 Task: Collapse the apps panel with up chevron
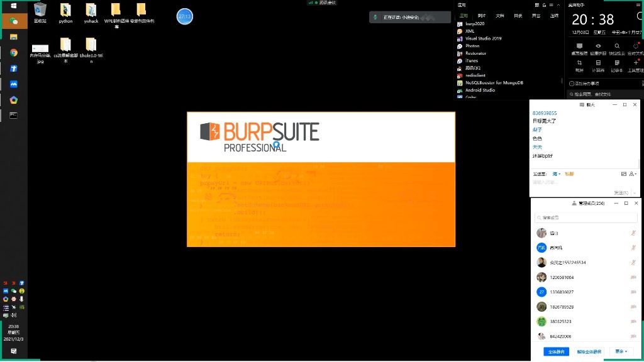coord(558,5)
